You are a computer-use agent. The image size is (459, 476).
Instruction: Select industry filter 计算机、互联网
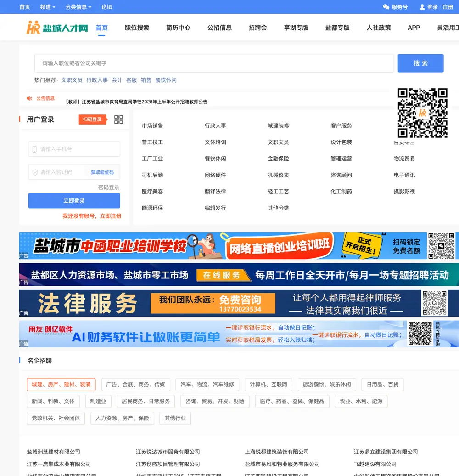pos(269,385)
